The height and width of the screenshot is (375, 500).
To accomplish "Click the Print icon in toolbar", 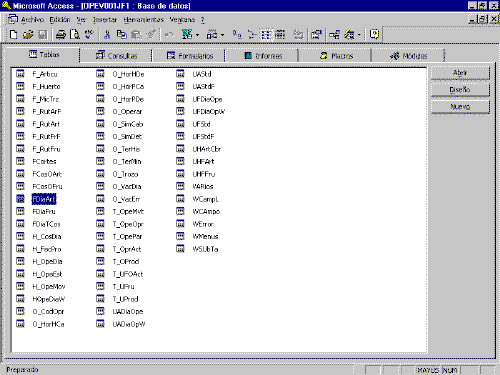I will (61, 34).
